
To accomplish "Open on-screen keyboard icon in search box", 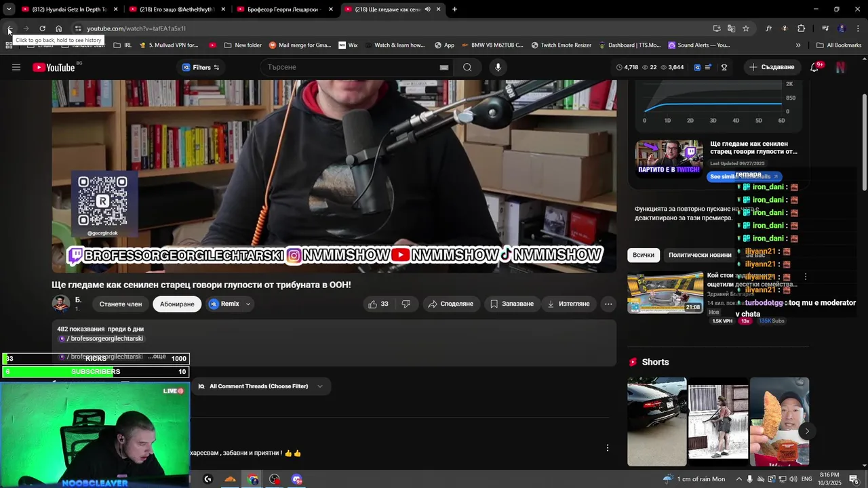I will point(444,67).
